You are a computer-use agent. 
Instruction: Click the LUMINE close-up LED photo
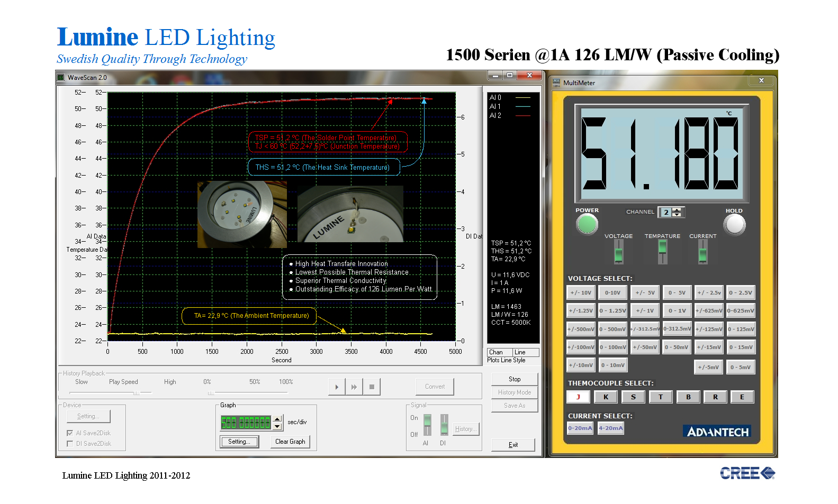point(350,214)
